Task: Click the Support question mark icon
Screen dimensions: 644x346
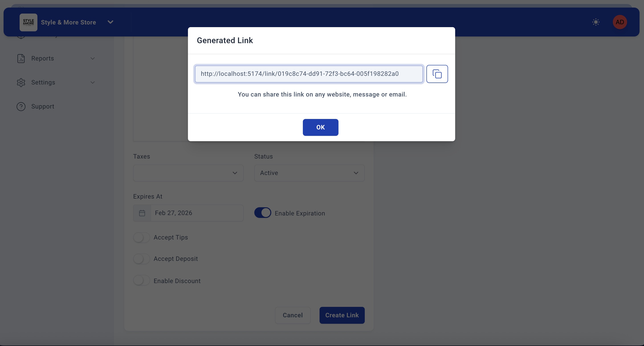Action: coord(21,107)
